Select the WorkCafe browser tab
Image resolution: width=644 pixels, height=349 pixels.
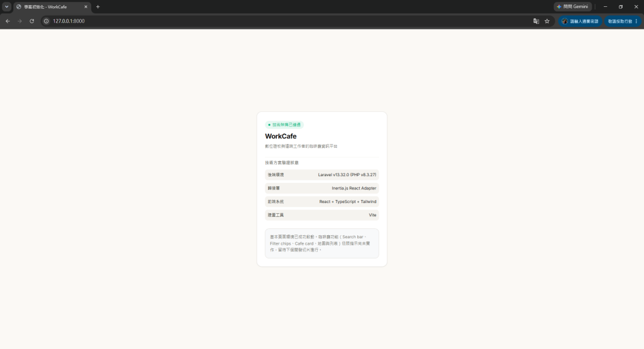(52, 7)
